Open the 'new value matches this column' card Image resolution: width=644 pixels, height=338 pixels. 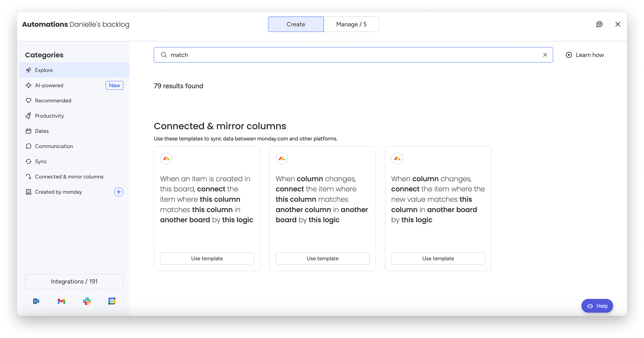click(438, 209)
